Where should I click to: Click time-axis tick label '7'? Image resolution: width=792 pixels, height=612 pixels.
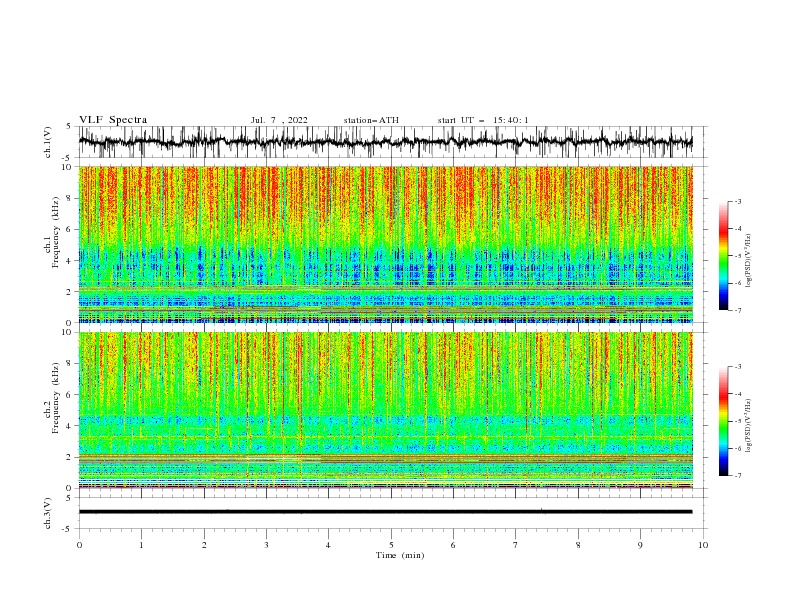[516, 545]
